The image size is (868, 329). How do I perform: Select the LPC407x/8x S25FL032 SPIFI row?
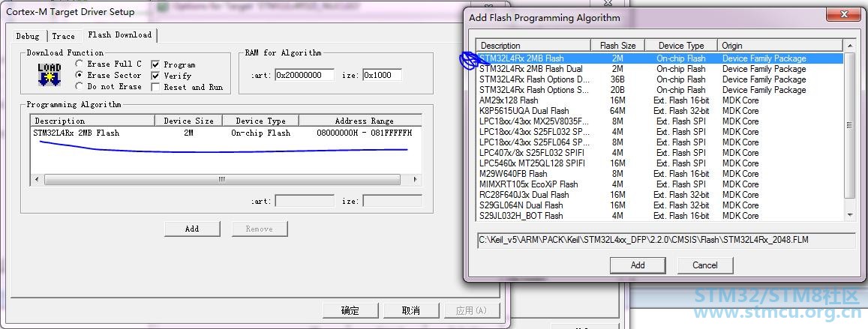point(660,153)
